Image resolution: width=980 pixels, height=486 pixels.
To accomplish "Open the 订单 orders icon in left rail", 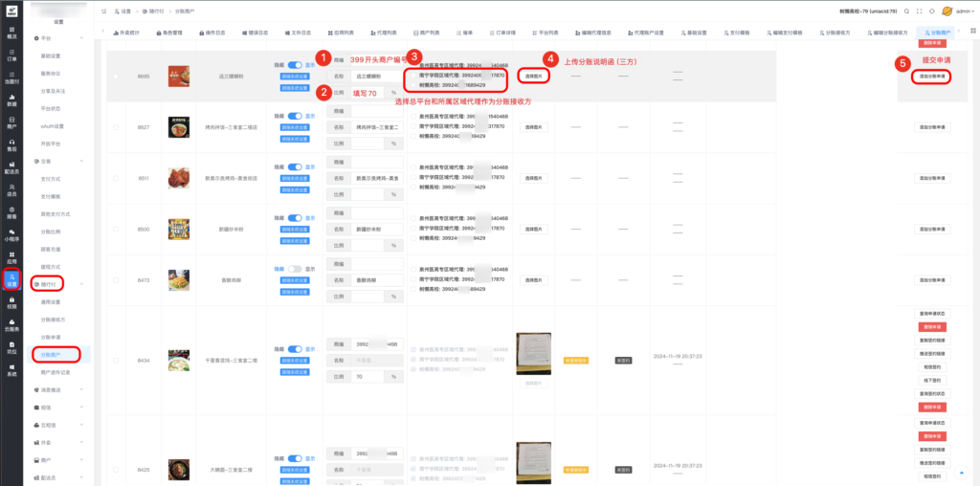I will click(x=11, y=55).
